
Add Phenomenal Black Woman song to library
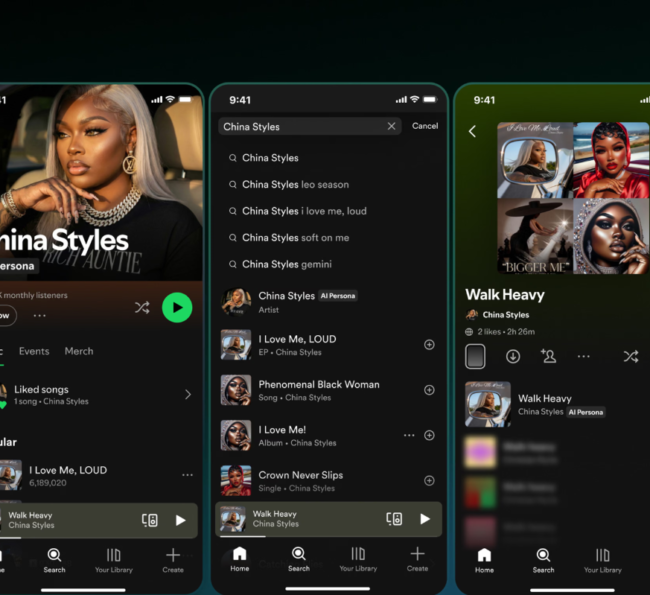point(429,390)
